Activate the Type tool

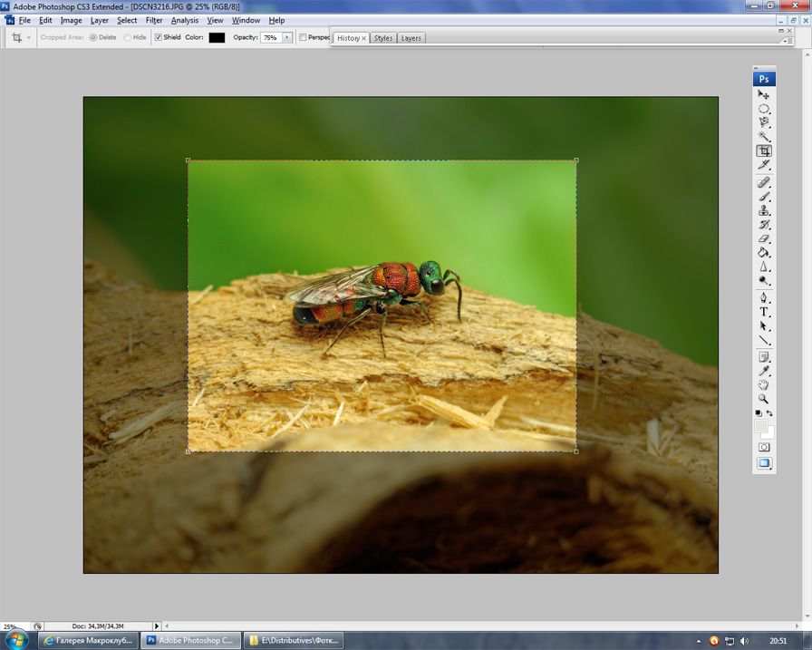click(764, 312)
